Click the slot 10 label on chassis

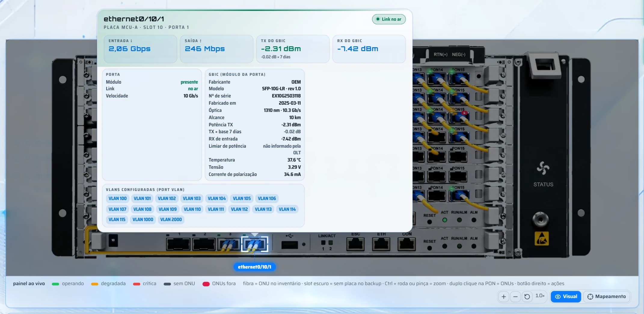coord(113,240)
